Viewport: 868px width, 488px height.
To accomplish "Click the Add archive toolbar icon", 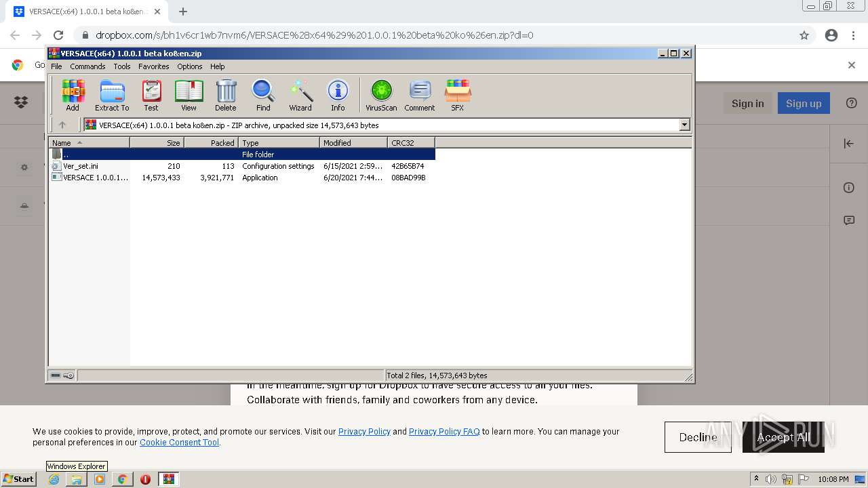I will tap(73, 95).
